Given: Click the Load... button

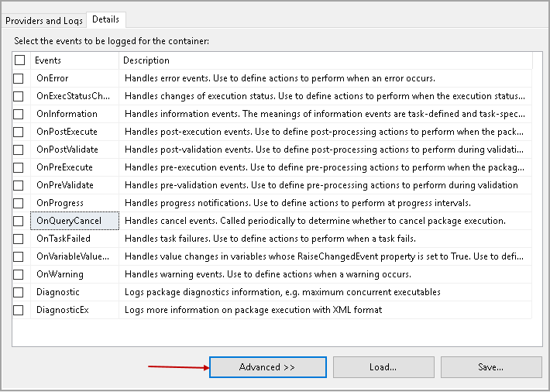Looking at the screenshot, I should click(383, 367).
